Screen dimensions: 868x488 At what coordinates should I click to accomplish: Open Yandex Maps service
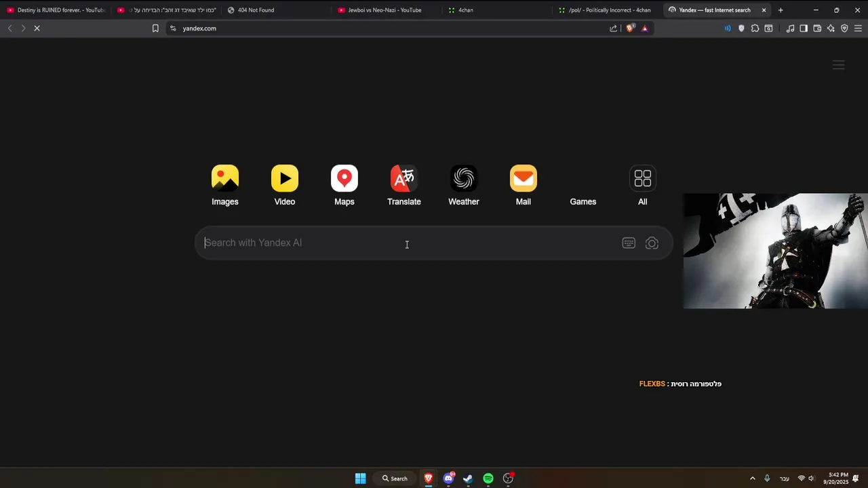click(x=344, y=185)
